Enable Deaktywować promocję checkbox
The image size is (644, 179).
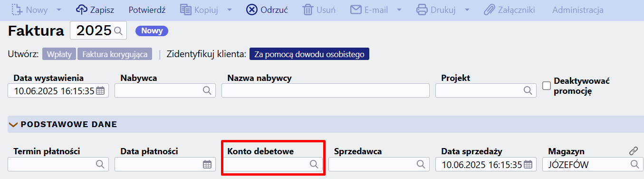pos(547,86)
